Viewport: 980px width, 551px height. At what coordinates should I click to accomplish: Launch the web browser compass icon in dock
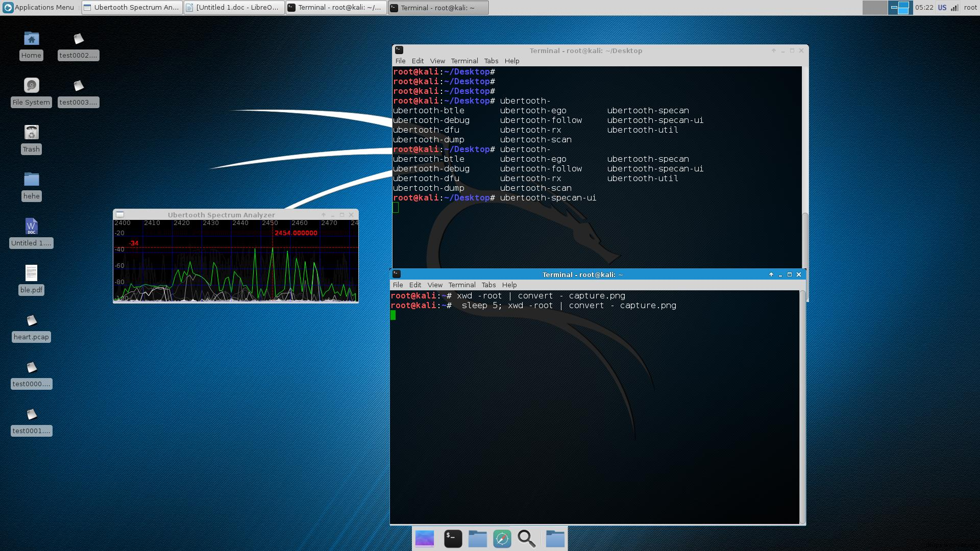[x=502, y=539]
